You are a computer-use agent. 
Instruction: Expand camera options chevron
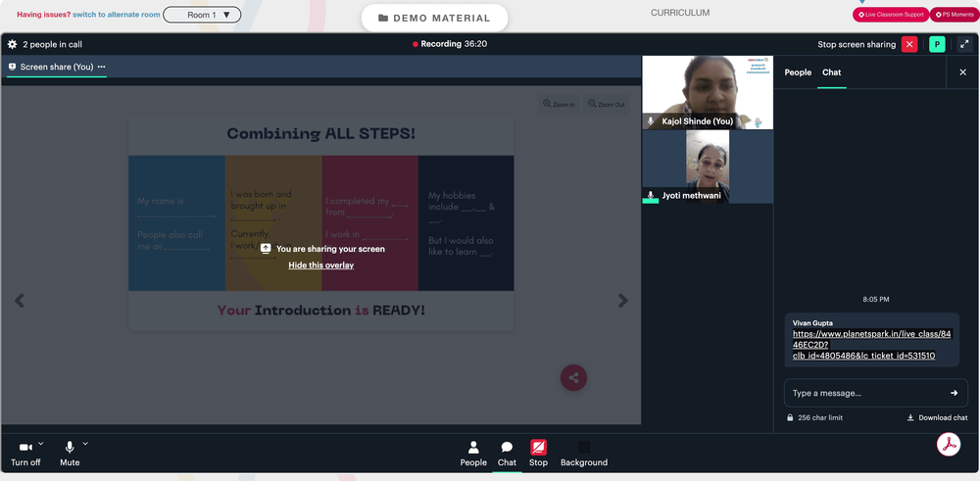(40, 444)
